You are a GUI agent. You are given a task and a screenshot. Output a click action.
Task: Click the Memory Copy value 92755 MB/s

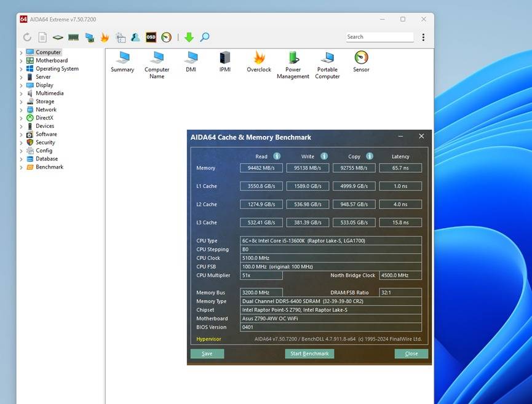coord(354,168)
